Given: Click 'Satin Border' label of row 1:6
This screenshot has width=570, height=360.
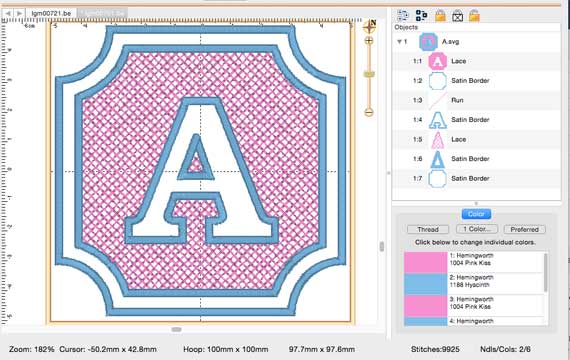Looking at the screenshot, I should (470, 159).
